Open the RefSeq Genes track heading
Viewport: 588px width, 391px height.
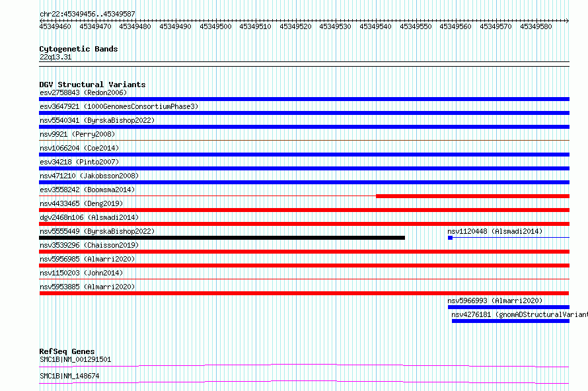pos(67,351)
